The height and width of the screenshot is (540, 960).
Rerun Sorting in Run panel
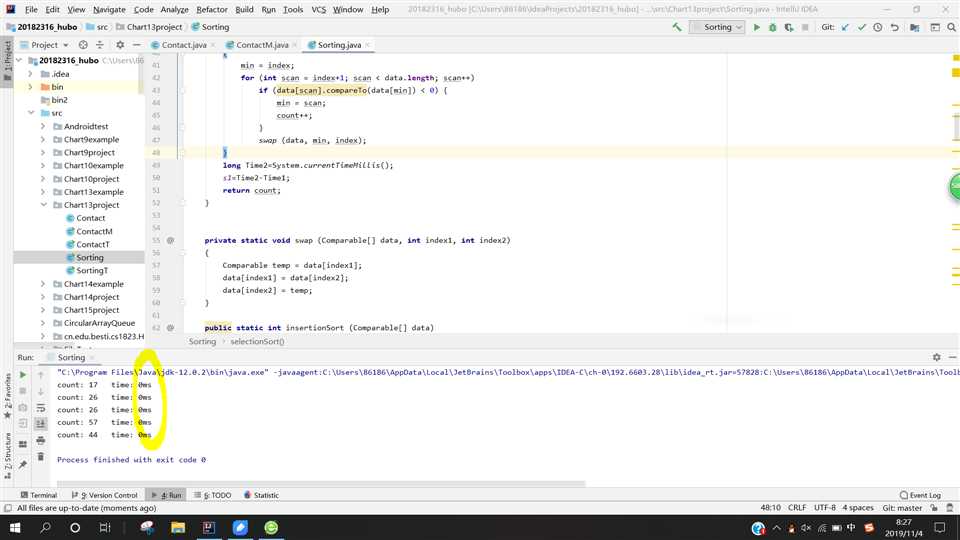pos(23,375)
